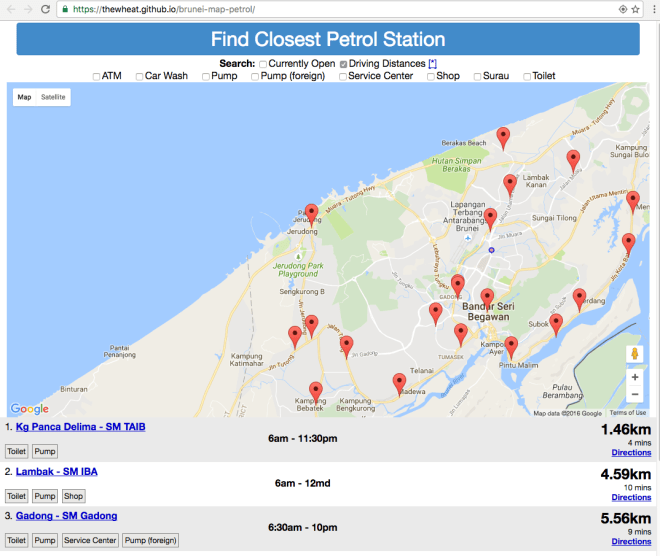Image resolution: width=660 pixels, height=556 pixels.
Task: Select the marker near Lapangan Terbang Antarabangsa
Action: tap(490, 220)
